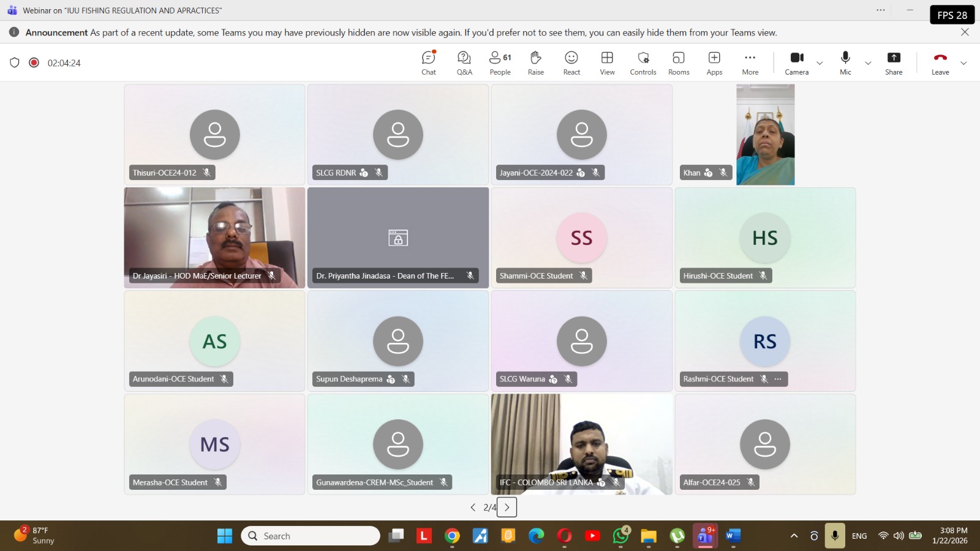Adjust system volume from tray
Image resolution: width=980 pixels, height=551 pixels.
899,536
